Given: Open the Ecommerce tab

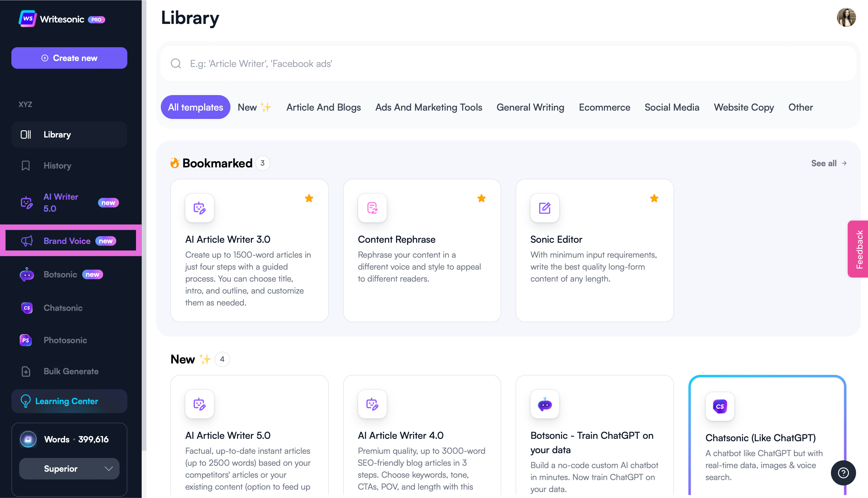Looking at the screenshot, I should point(604,107).
